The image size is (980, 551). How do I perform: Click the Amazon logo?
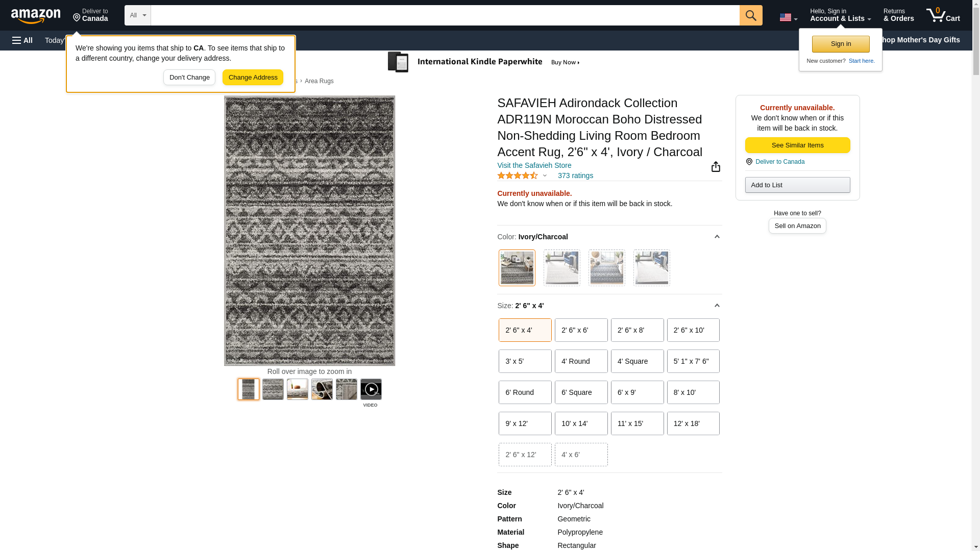pos(36,16)
